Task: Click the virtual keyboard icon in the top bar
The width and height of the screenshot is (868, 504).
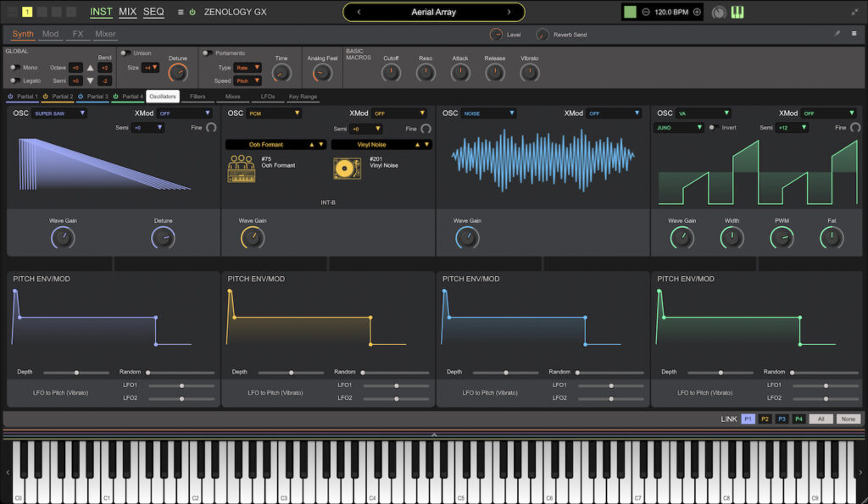Action: point(737,12)
